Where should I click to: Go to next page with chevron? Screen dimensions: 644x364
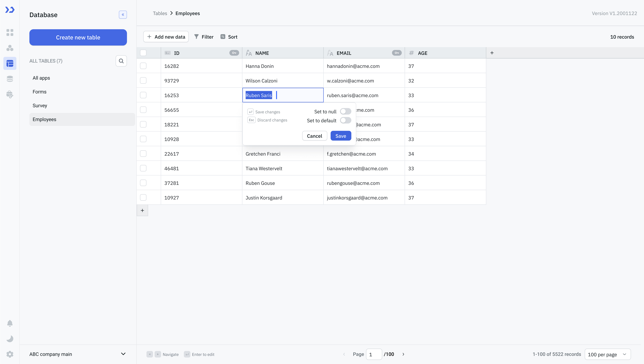[403, 354]
